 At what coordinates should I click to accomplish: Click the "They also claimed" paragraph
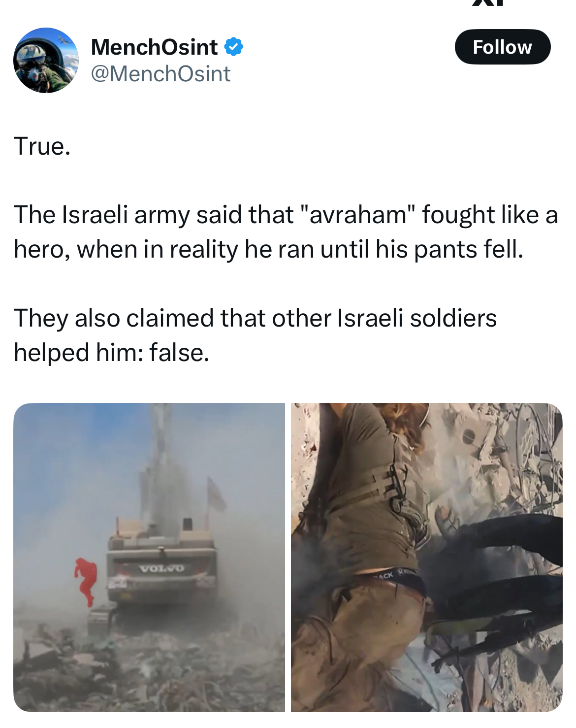point(255,335)
